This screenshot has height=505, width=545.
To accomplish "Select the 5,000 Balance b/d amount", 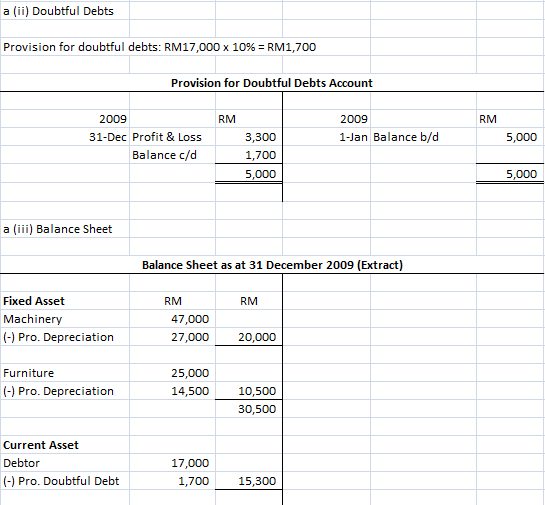I will [510, 137].
